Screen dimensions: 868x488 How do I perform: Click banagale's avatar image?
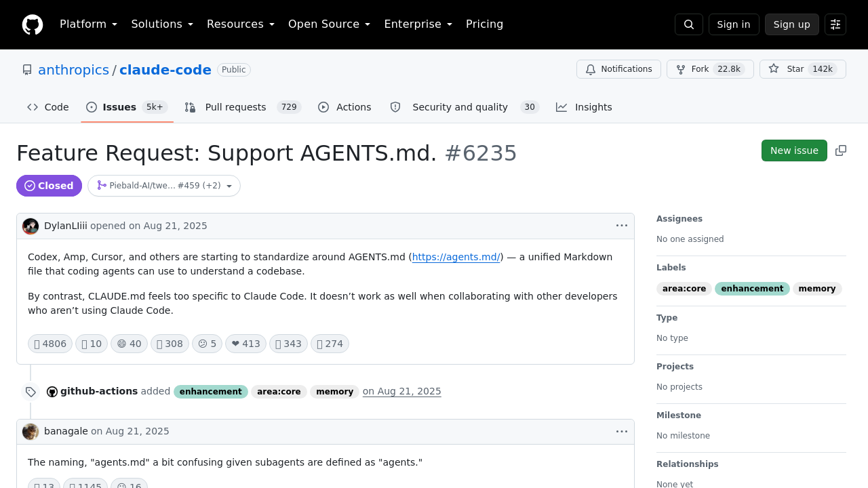31,432
